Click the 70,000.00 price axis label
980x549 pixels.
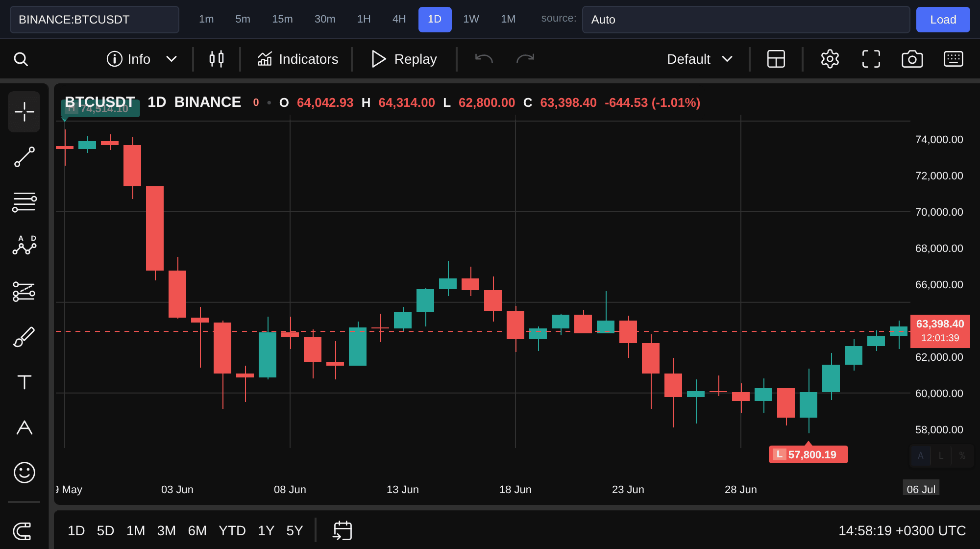pos(939,212)
